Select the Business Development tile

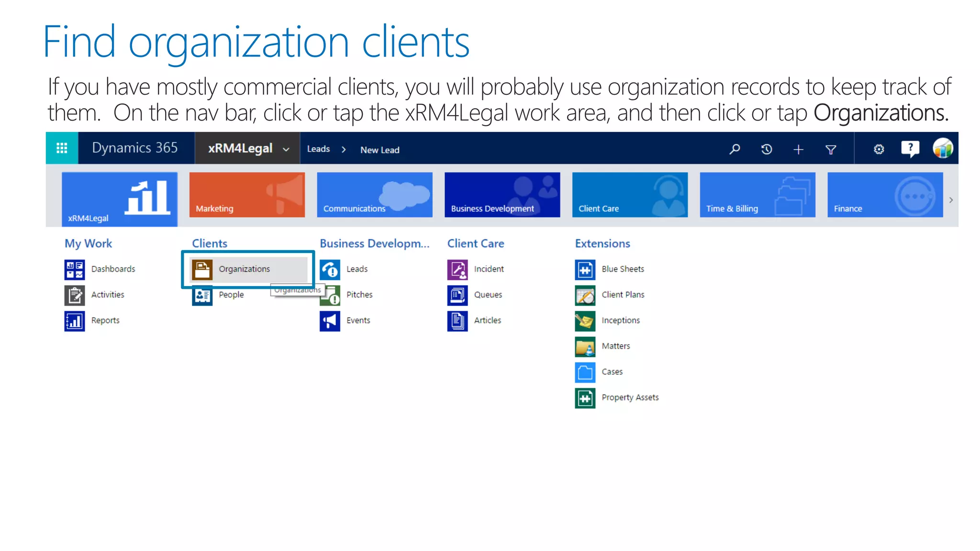coord(502,195)
